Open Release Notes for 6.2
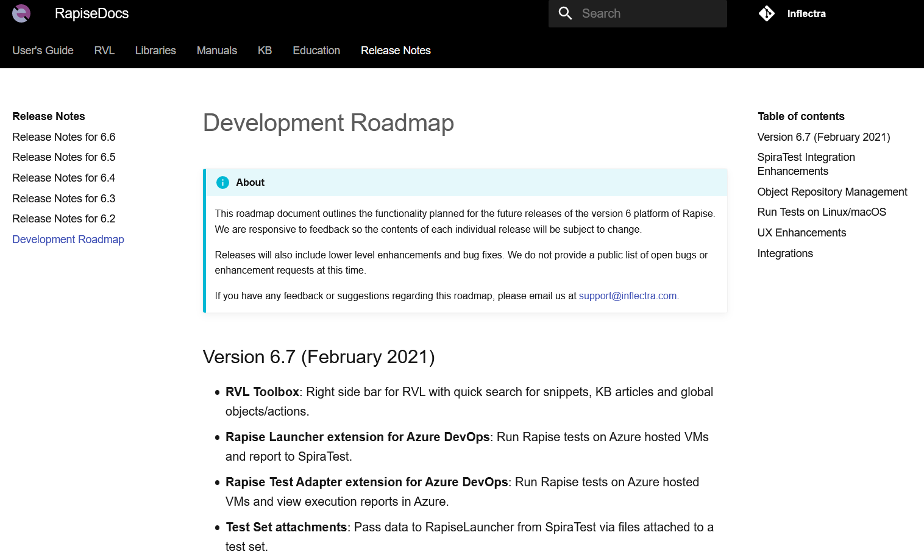 [x=63, y=219]
